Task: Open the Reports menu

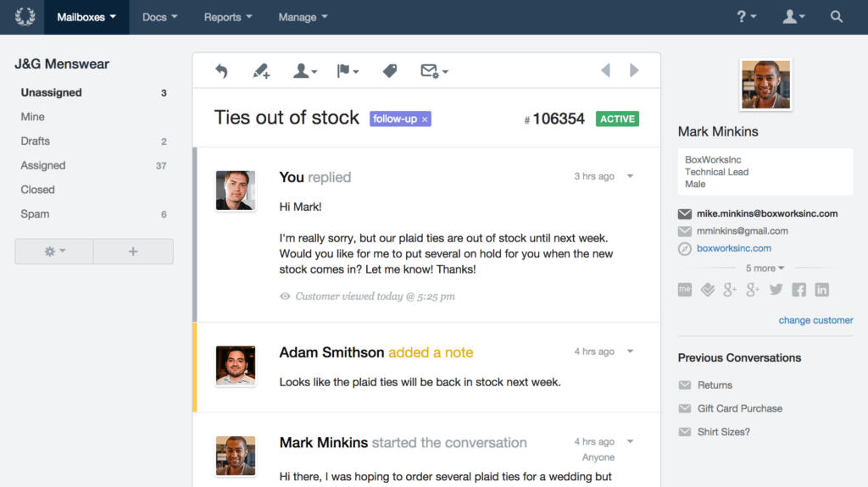Action: pyautogui.click(x=227, y=17)
